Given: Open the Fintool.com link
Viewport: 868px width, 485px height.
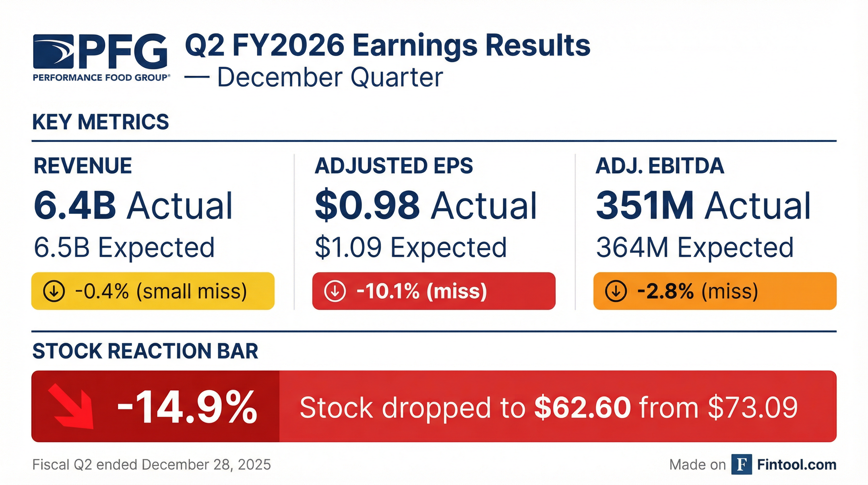Looking at the screenshot, I should [797, 465].
